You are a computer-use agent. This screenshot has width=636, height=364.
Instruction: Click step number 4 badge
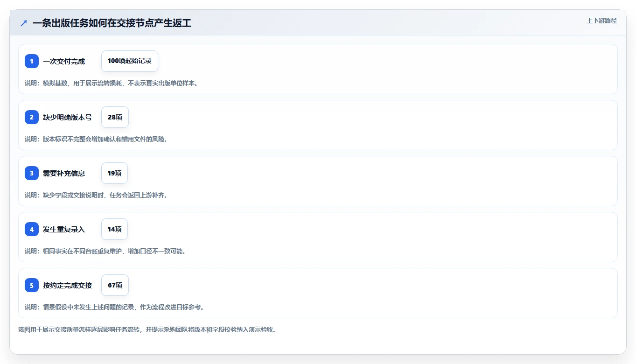pyautogui.click(x=32, y=229)
